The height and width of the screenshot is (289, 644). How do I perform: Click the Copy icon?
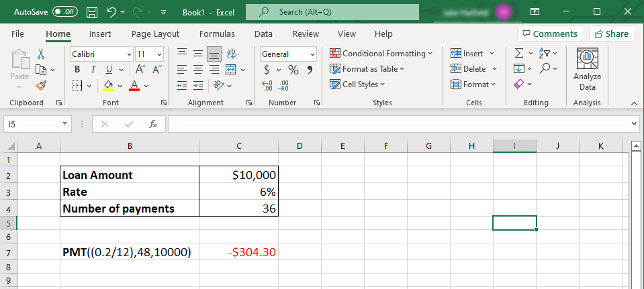point(41,70)
